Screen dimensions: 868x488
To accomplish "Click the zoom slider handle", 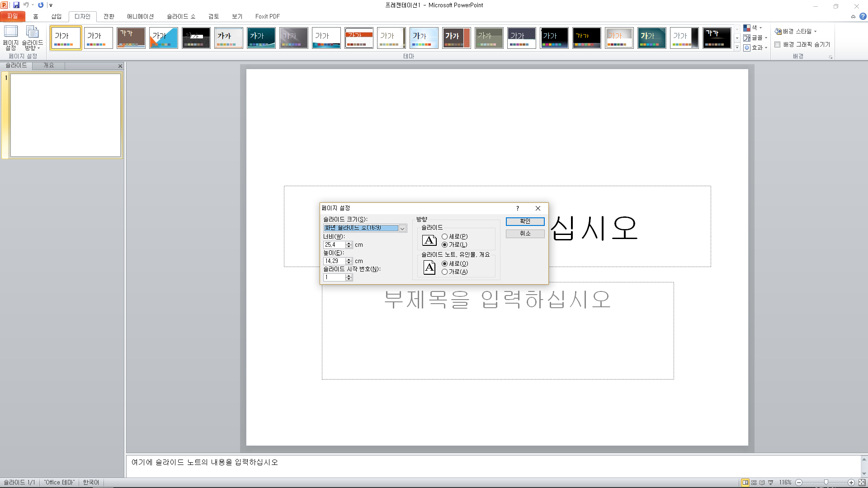I will click(x=826, y=483).
